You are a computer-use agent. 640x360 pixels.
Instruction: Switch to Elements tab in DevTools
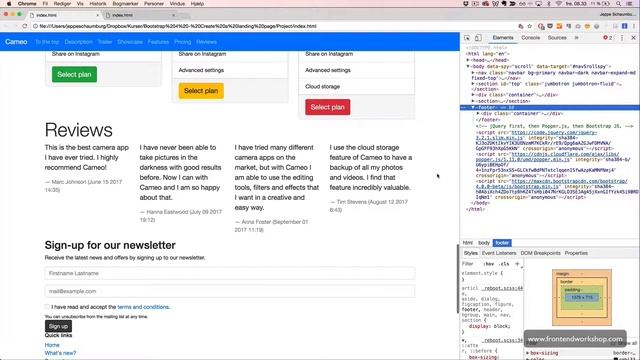(x=503, y=38)
